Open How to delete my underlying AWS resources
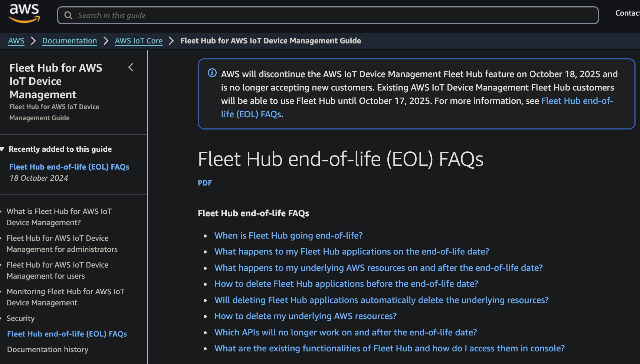Viewport: 640px width, 364px height. tap(306, 316)
